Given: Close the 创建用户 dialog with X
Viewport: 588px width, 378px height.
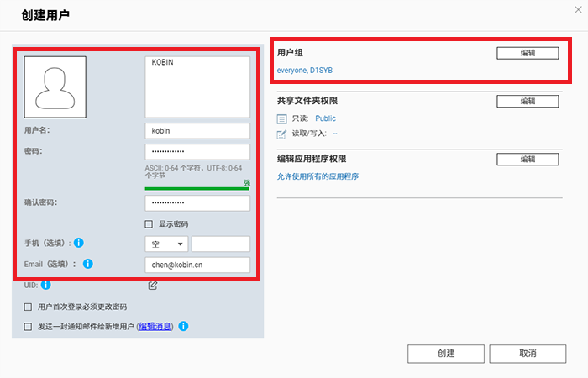Looking at the screenshot, I should point(578,10).
